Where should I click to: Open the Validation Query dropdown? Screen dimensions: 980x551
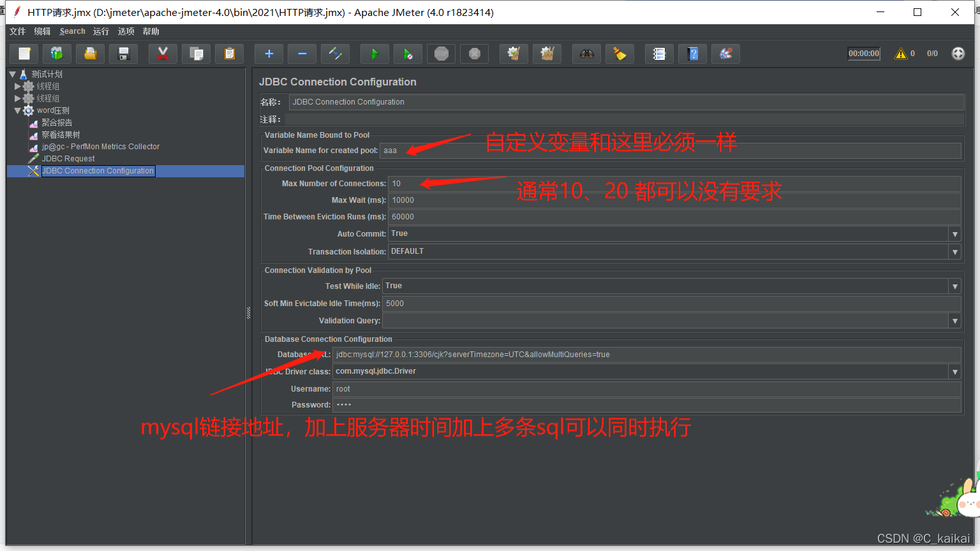(x=954, y=321)
